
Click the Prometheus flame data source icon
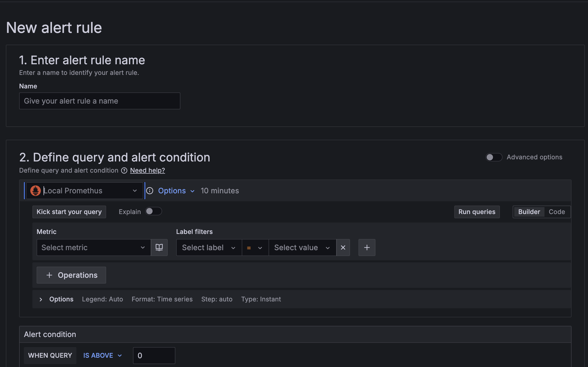point(35,191)
